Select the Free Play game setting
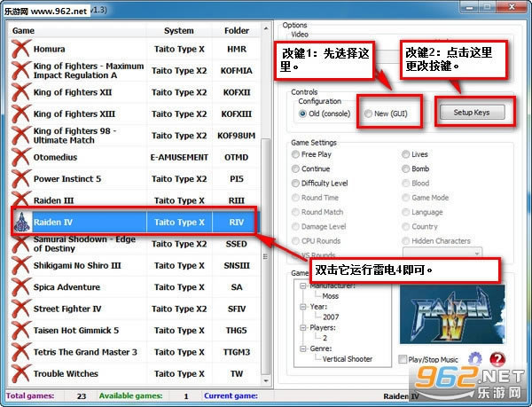This screenshot has height=407, width=532. pos(296,154)
